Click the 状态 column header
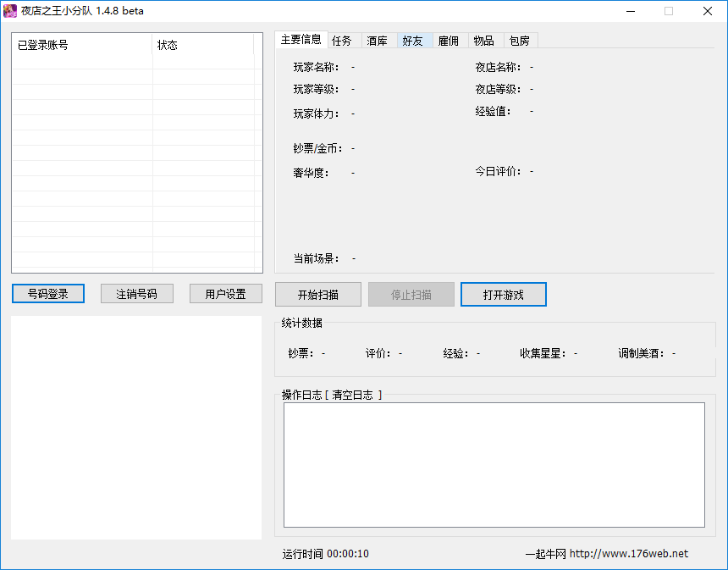 click(x=203, y=45)
